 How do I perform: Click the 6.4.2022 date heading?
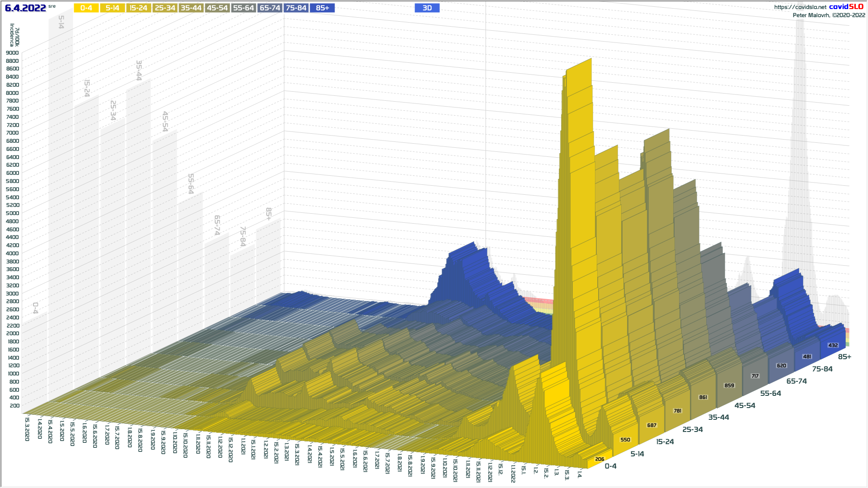[x=25, y=8]
